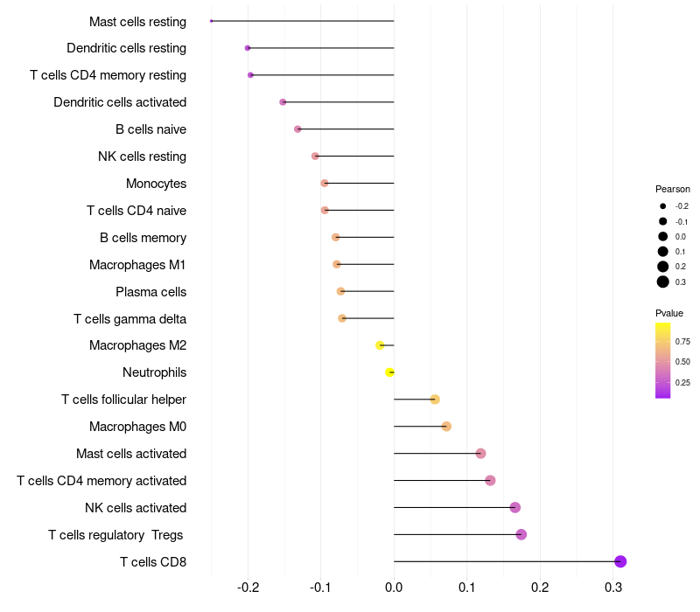
Task: Click the "T cells follicular helper" label
Action: (x=123, y=400)
